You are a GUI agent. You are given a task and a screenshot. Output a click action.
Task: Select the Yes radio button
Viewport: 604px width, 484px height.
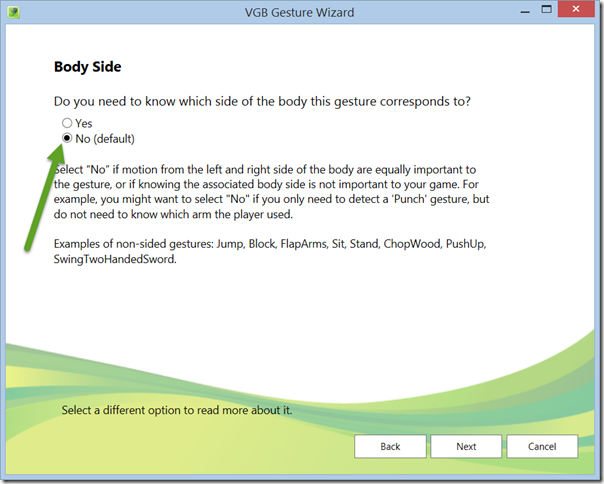[x=67, y=123]
